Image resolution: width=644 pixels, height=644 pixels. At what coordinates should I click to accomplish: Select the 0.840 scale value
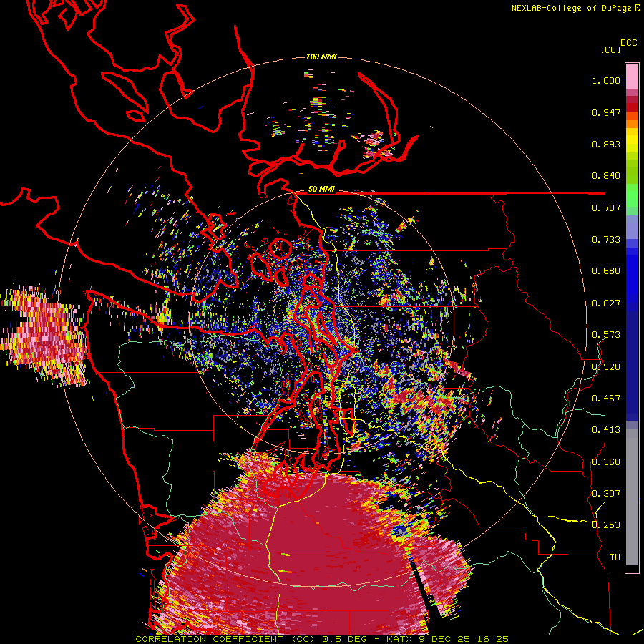click(x=606, y=176)
